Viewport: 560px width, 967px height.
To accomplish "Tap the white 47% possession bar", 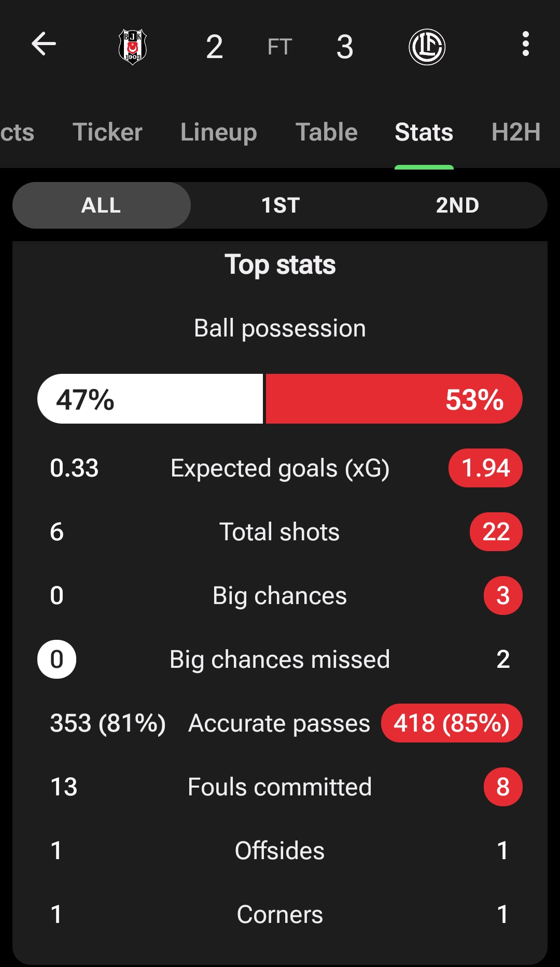I will (150, 399).
